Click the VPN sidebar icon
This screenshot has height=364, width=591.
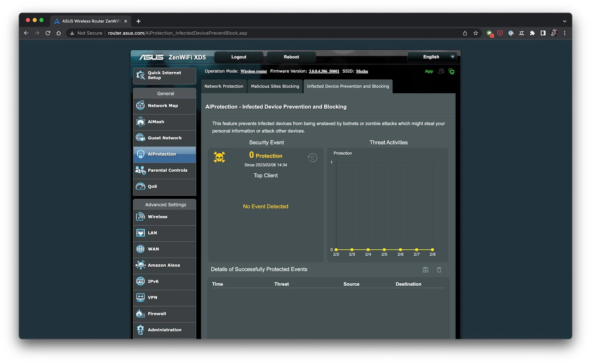click(141, 298)
